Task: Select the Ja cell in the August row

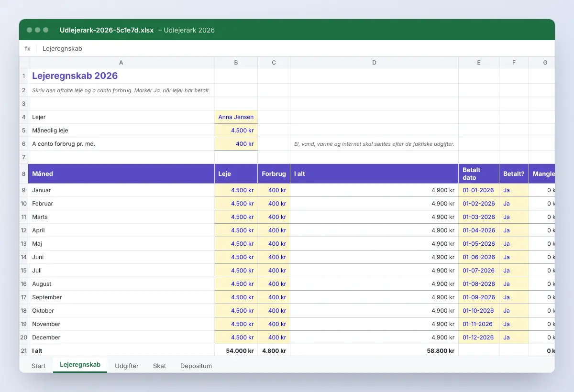Action: pyautogui.click(x=514, y=284)
